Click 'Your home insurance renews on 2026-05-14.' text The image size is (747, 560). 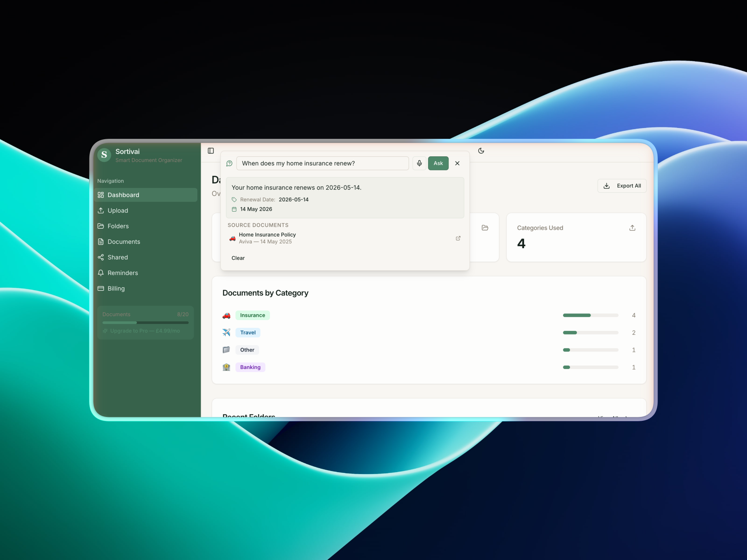pyautogui.click(x=296, y=187)
